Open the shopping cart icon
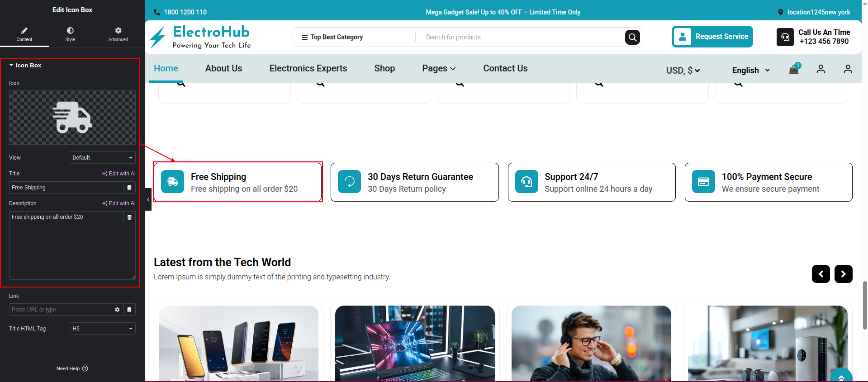Image resolution: width=868 pixels, height=382 pixels. [x=794, y=70]
